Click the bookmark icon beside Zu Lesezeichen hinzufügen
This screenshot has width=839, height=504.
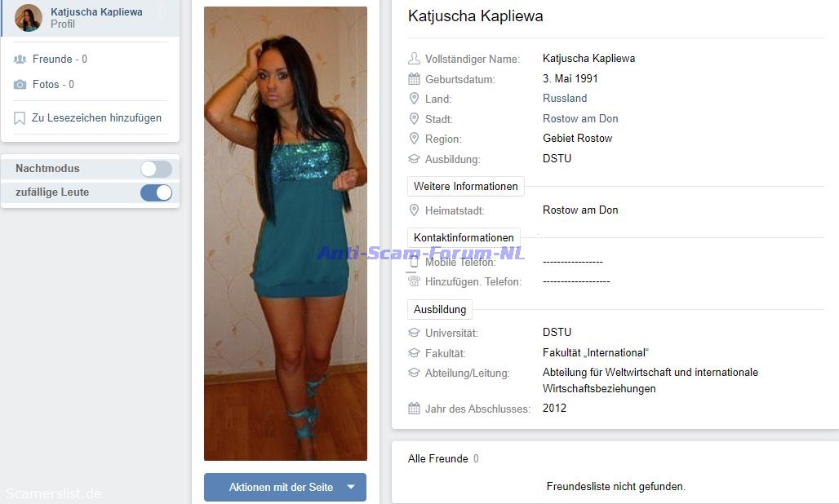click(x=20, y=118)
